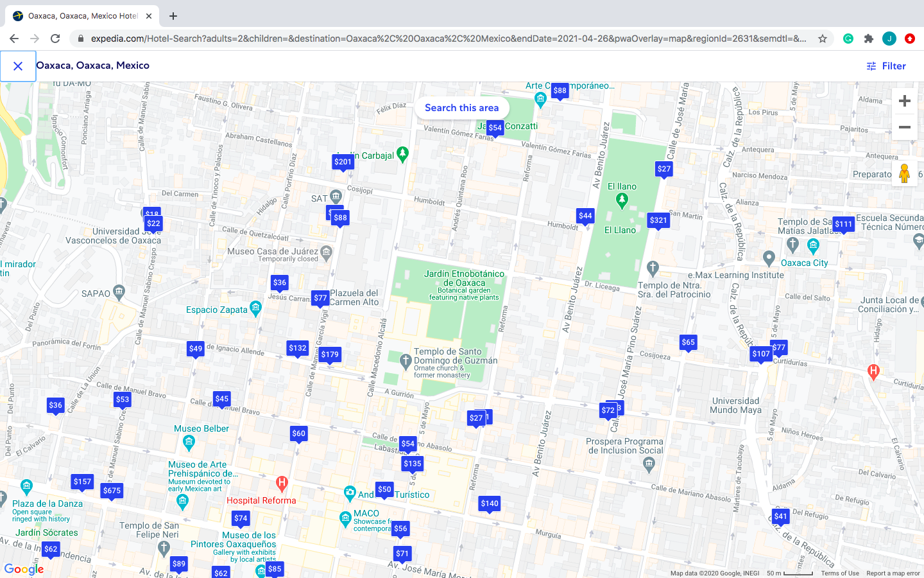Open a new browser tab

click(x=173, y=16)
